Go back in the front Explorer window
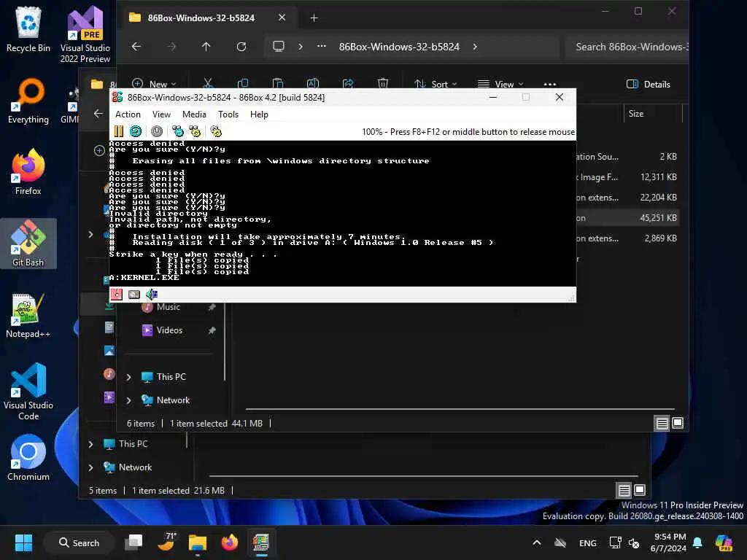 pos(136,47)
